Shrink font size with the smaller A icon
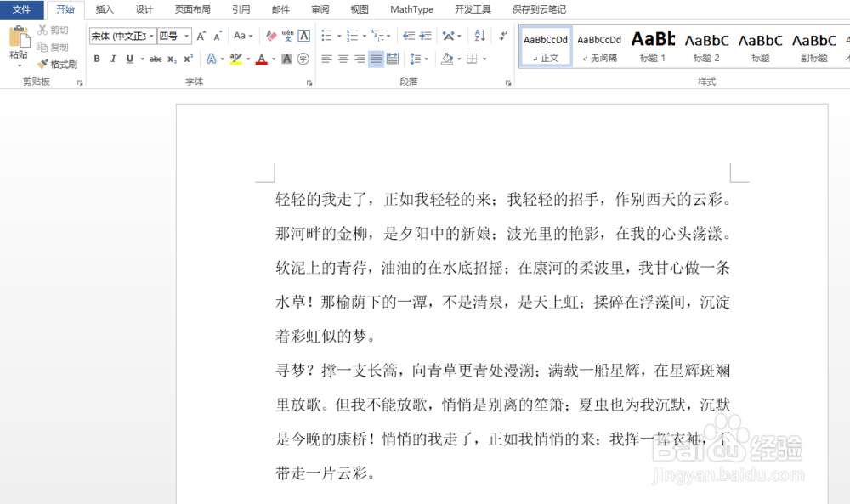 [218, 37]
